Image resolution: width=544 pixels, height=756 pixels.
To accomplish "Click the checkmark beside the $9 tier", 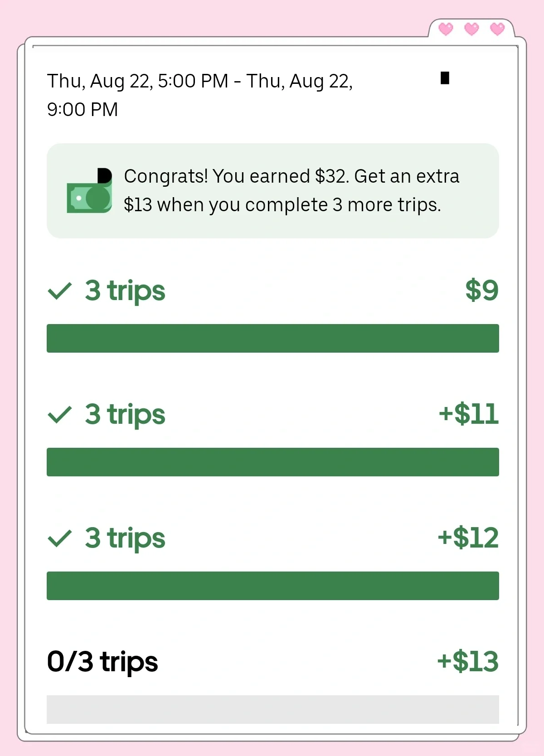I will click(60, 291).
